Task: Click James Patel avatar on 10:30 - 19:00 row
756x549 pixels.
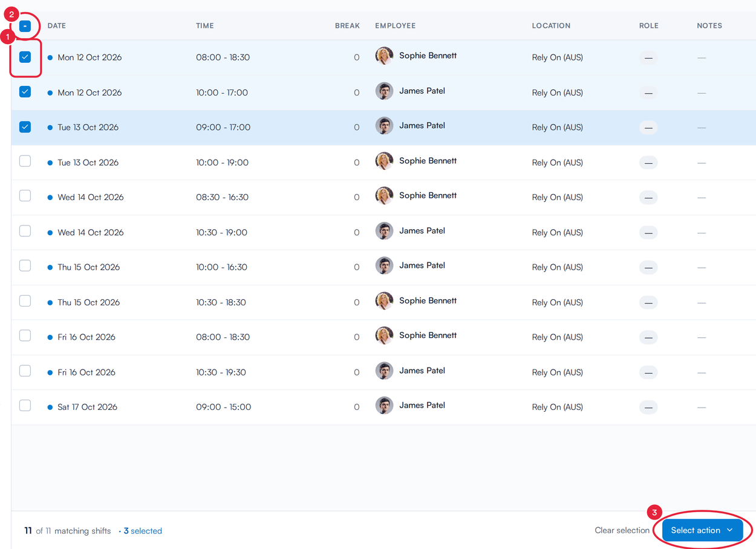Action: click(x=384, y=231)
